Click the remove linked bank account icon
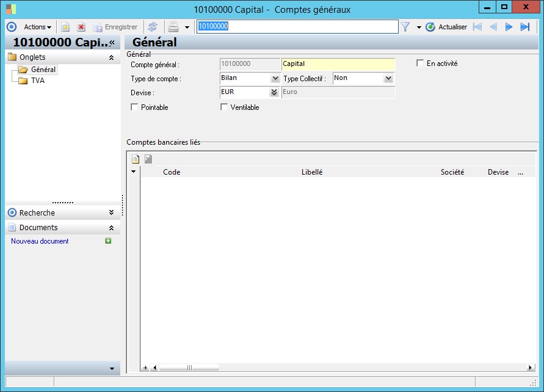Screen dimensions: 544x392 coord(148,159)
